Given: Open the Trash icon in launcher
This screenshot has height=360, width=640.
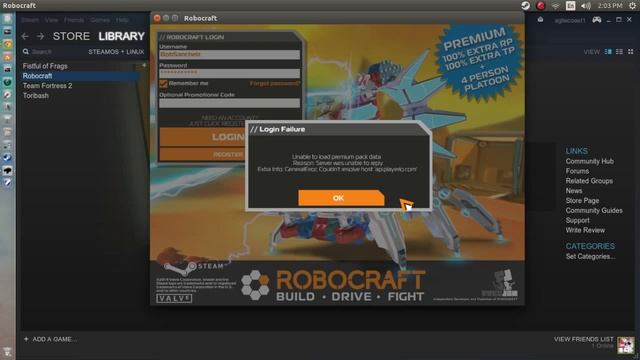Looking at the screenshot, I should [x=7, y=351].
